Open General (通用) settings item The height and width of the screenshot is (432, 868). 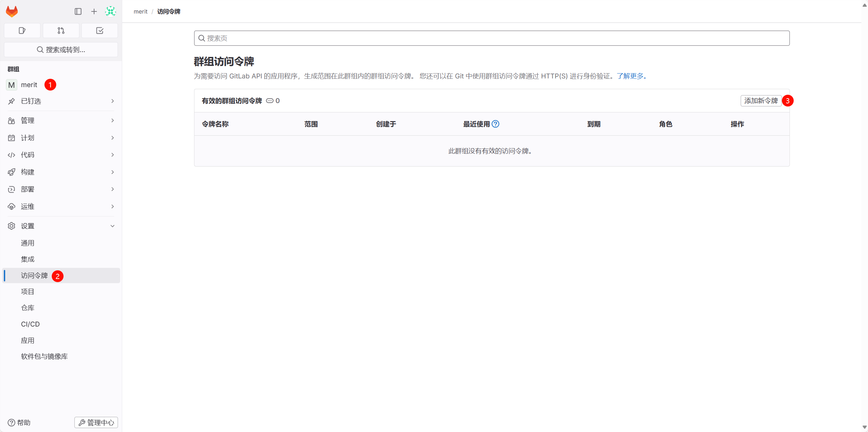[27, 243]
